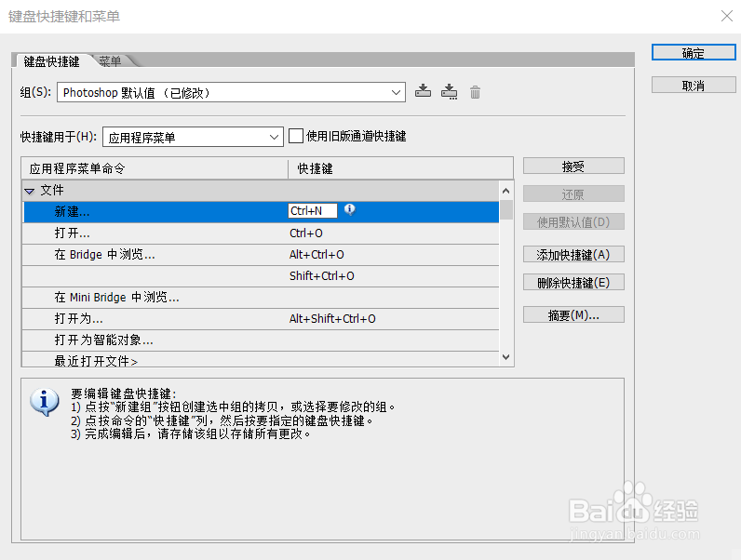This screenshot has height=560, width=741.
Task: Collapse the 文件 menu group
Action: [29, 192]
